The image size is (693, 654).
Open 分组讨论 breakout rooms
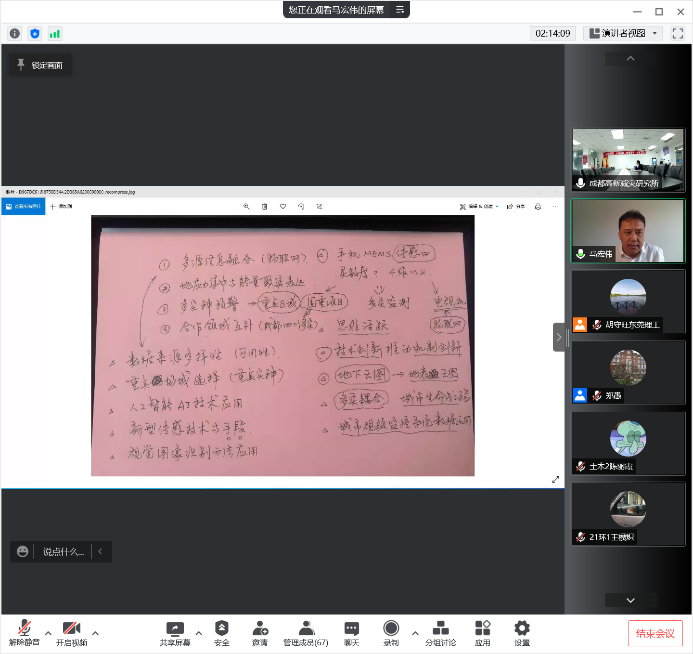(x=440, y=633)
